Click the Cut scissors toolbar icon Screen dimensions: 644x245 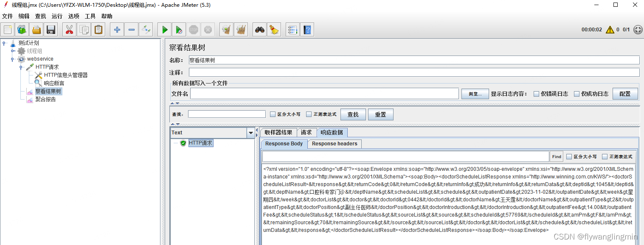69,29
